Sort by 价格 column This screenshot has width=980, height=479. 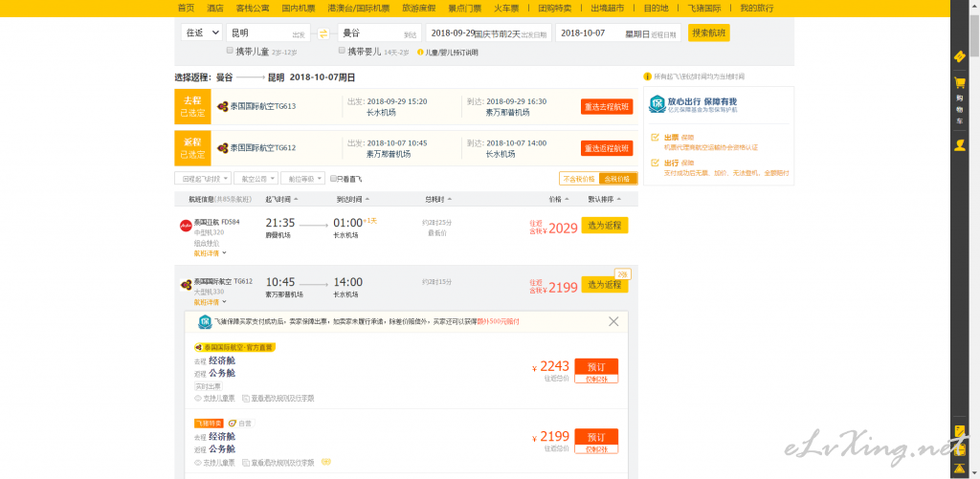pos(559,199)
